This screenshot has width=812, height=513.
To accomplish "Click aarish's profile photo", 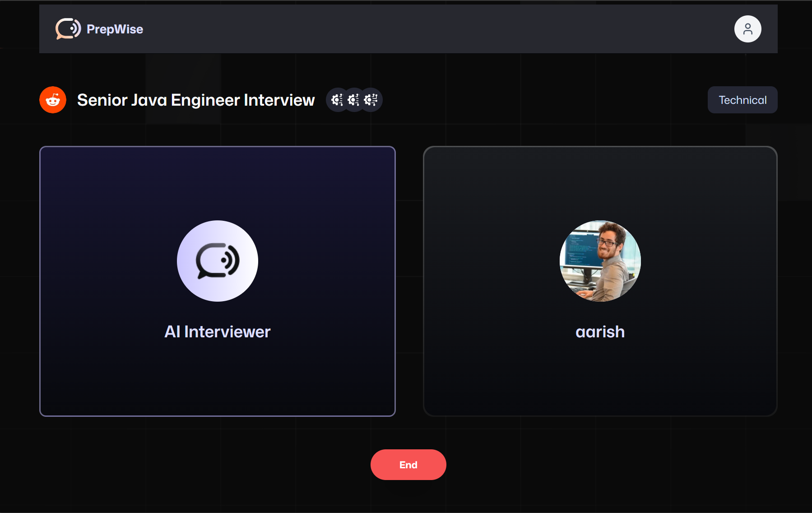I will click(x=599, y=261).
